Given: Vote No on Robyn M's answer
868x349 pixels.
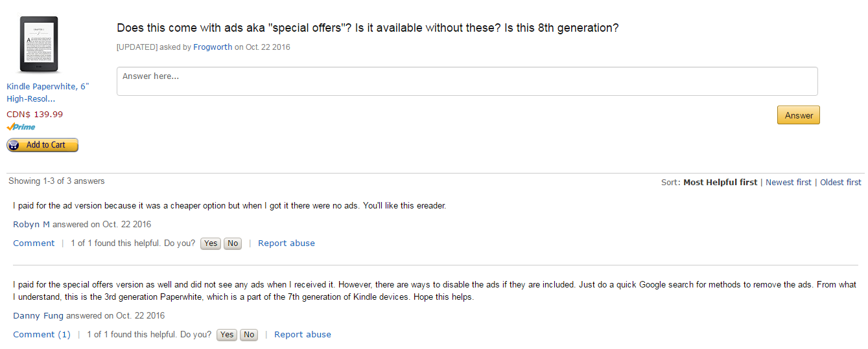Looking at the screenshot, I should 233,243.
